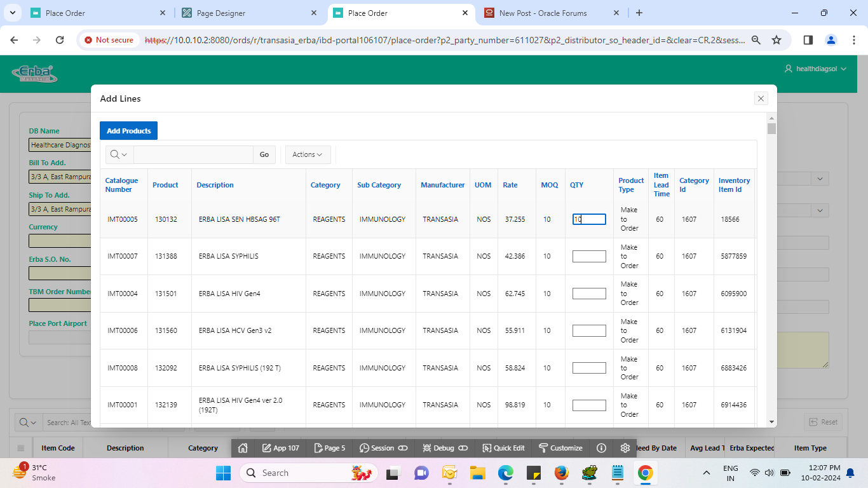The image size is (868, 488).
Task: Click the settings gear in developer toolbar
Action: tap(625, 448)
